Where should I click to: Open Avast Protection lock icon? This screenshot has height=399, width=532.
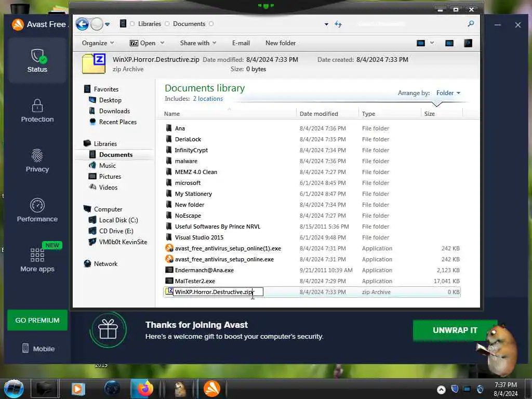click(x=37, y=105)
